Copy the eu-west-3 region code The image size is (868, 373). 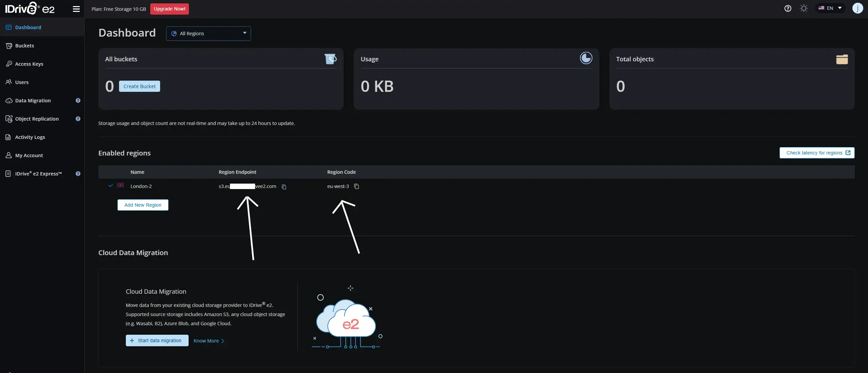356,186
